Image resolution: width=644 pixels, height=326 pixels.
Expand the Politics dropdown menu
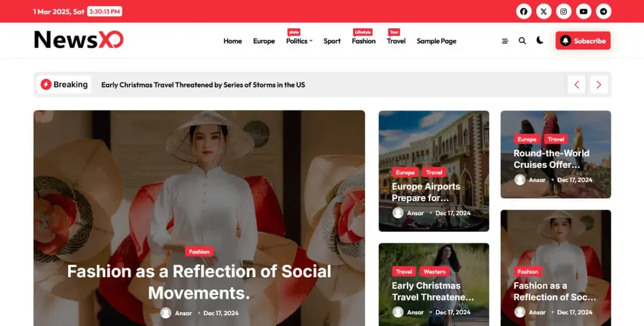coord(299,41)
